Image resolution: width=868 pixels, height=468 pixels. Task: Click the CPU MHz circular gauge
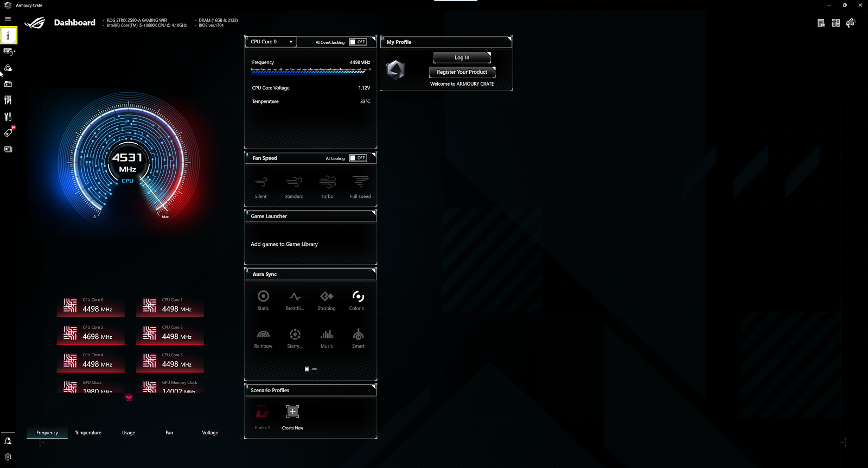click(x=129, y=160)
